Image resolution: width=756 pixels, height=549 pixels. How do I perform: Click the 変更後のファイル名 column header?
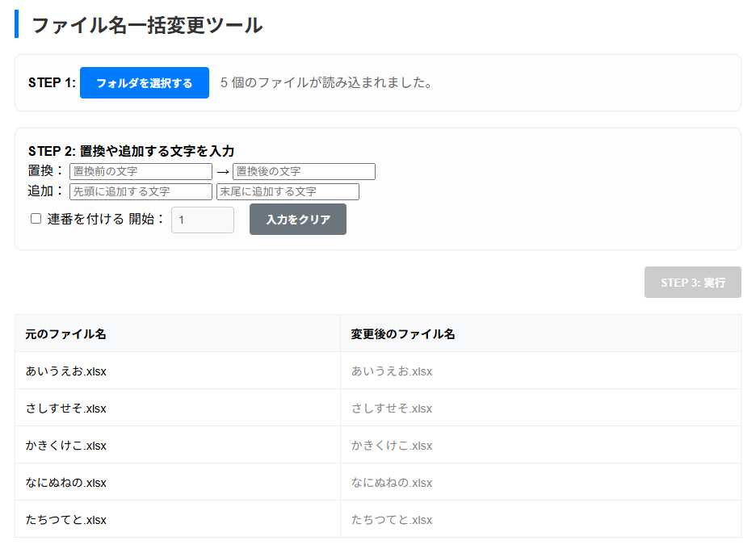[x=403, y=333]
